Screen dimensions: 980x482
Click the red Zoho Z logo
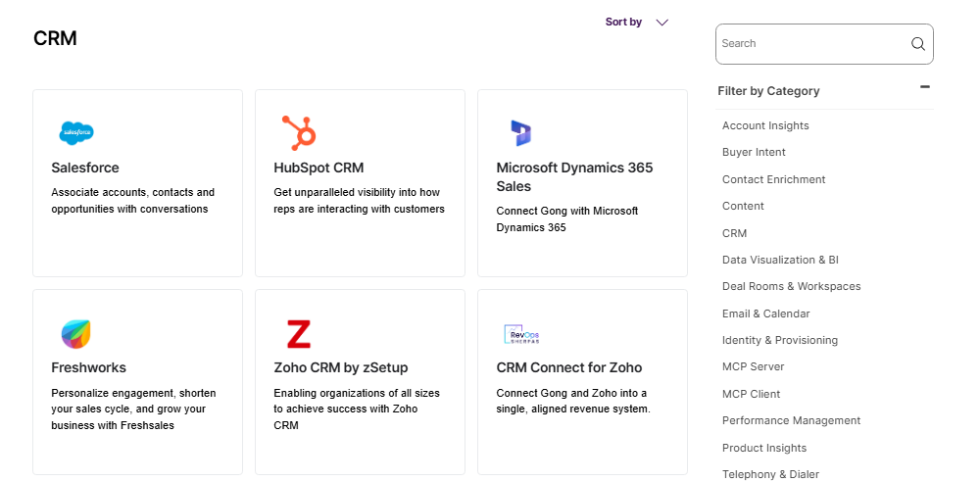click(x=299, y=334)
